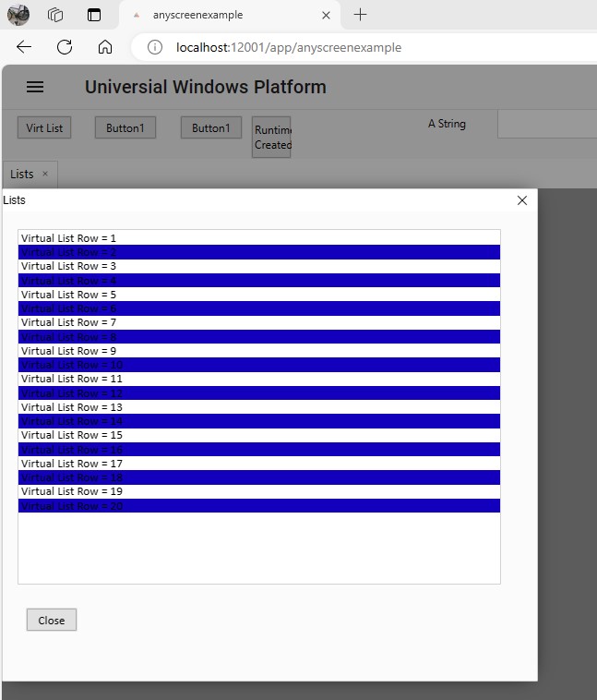Open the browser workspaces icon
597x700 pixels.
click(55, 15)
